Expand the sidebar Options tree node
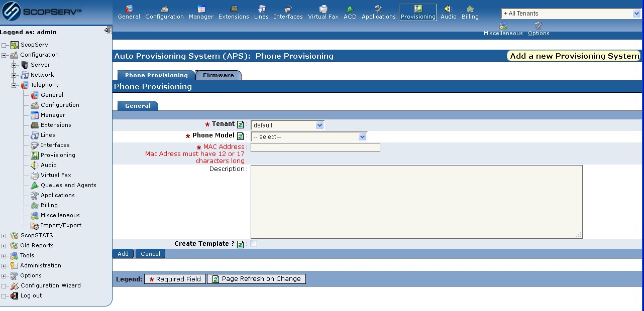This screenshot has height=311, width=644. [x=4, y=276]
